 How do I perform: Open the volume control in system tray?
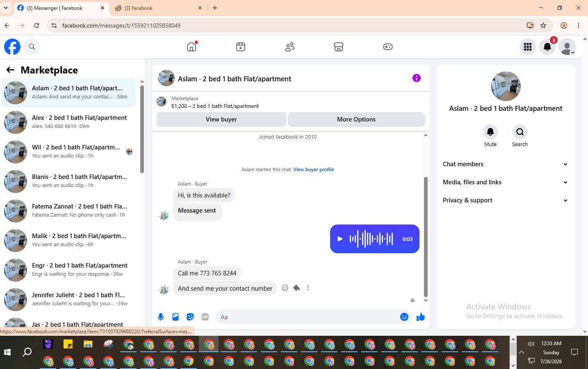click(x=531, y=344)
